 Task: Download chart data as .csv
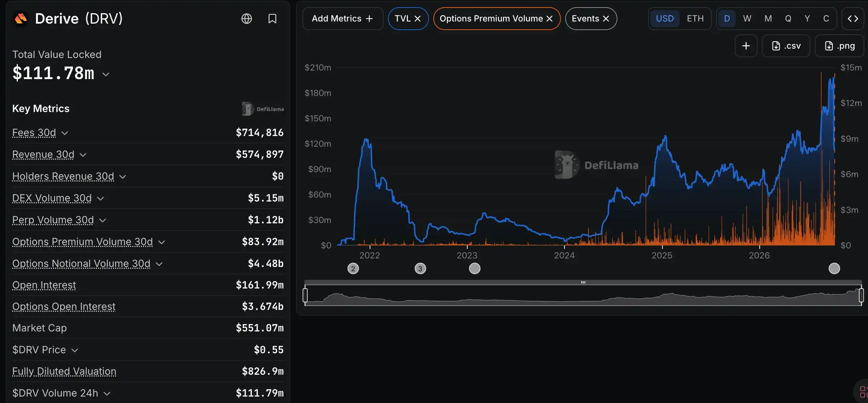[x=786, y=46]
